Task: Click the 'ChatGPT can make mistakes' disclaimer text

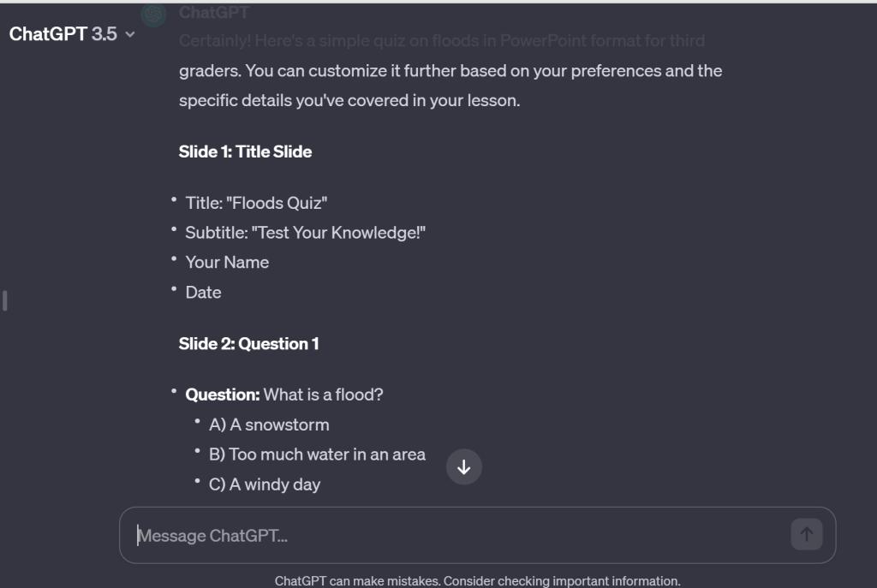Action: [477, 581]
